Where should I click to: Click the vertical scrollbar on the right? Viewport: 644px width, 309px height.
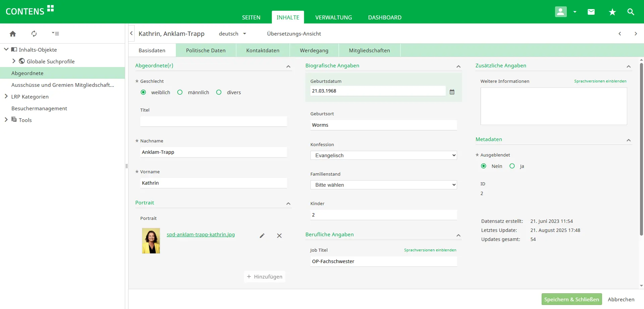tap(641, 151)
